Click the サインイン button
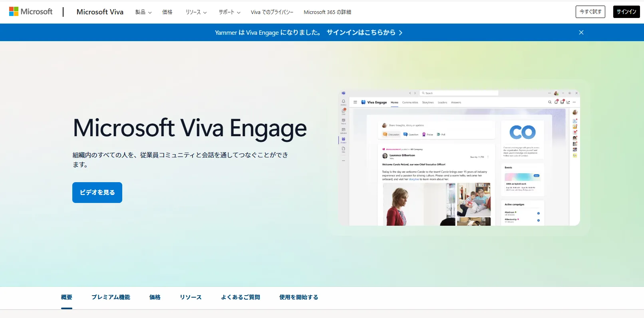This screenshot has height=318, width=644. 626,12
